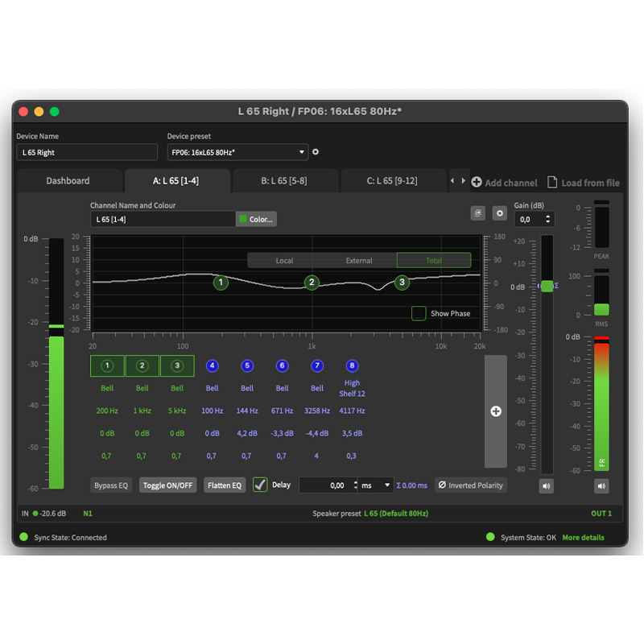Add a new EQ band with plus

[496, 411]
